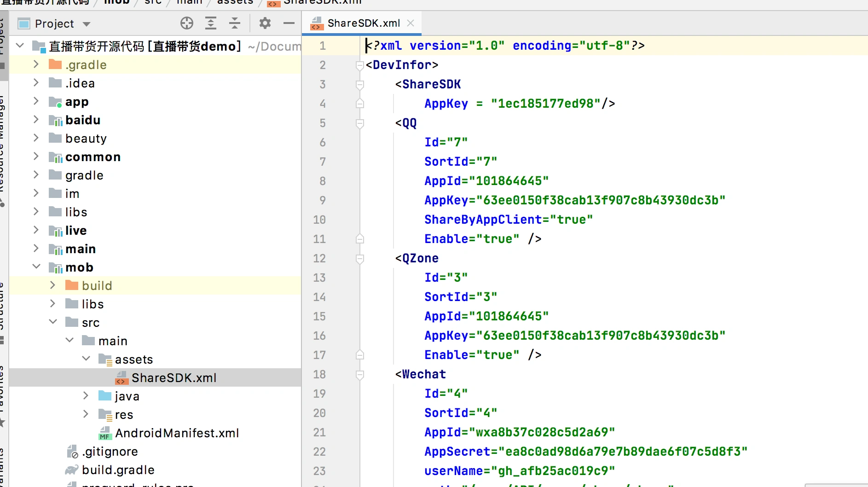Select AndroidManifest.xml file in tree

155,433
